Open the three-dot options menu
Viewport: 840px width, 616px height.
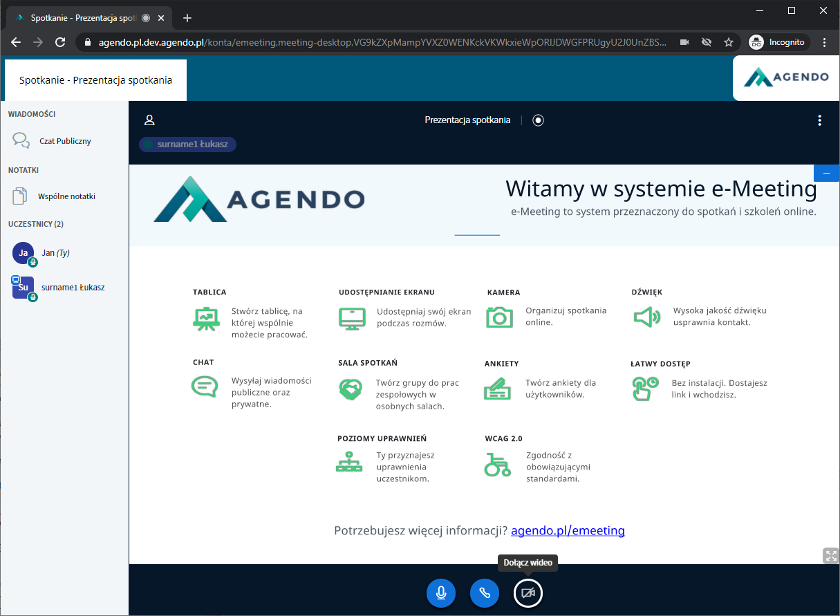819,120
